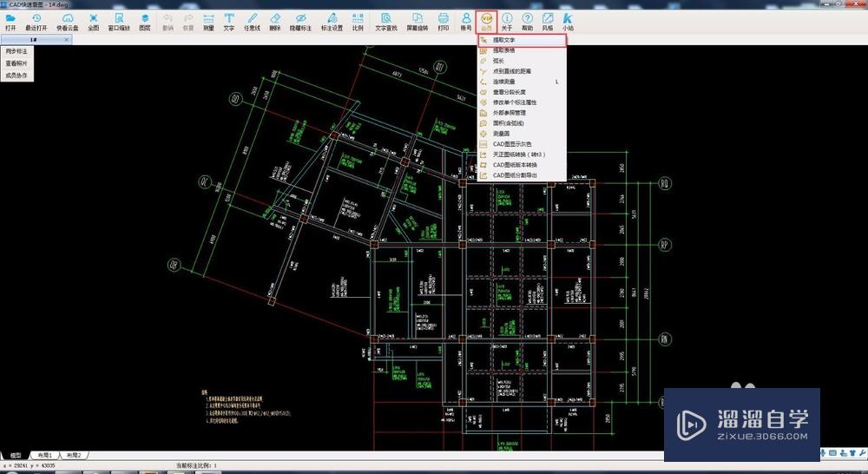The height and width of the screenshot is (474, 868).
Task: Switch to the 布局1 layout tab
Action: 44,455
